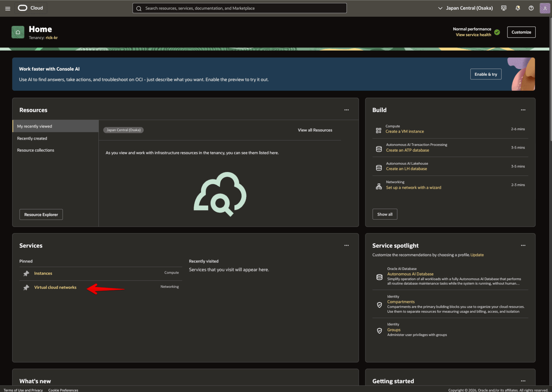This screenshot has height=392, width=552.
Task: Expand the Japan Central (Osaka) region selector
Action: [466, 8]
